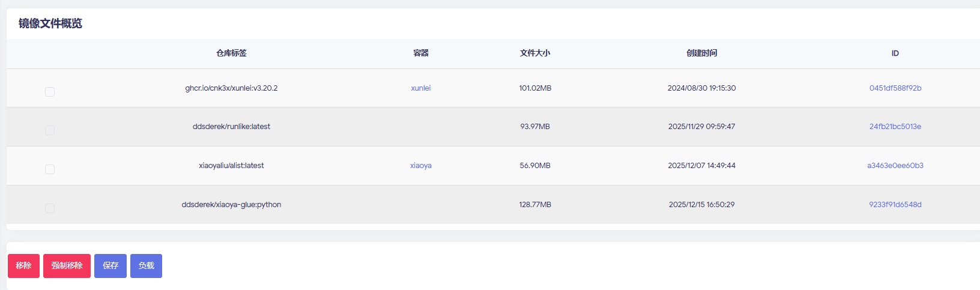This screenshot has width=980, height=290.
Task: Check the box for ghcr.io/cnk3x/xunlei:v3.20.2
Action: tap(50, 92)
